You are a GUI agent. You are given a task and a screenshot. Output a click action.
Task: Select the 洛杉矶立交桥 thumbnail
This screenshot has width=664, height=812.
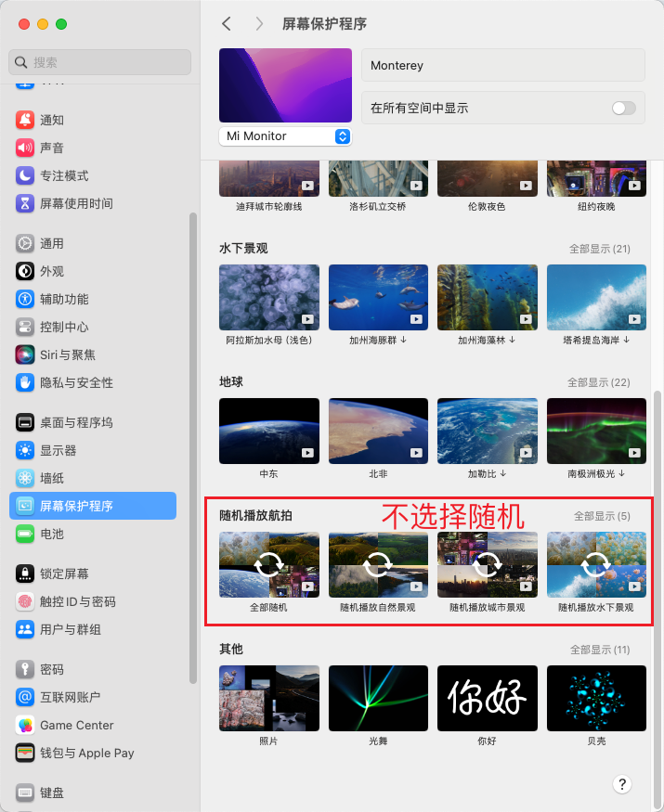[x=378, y=179]
